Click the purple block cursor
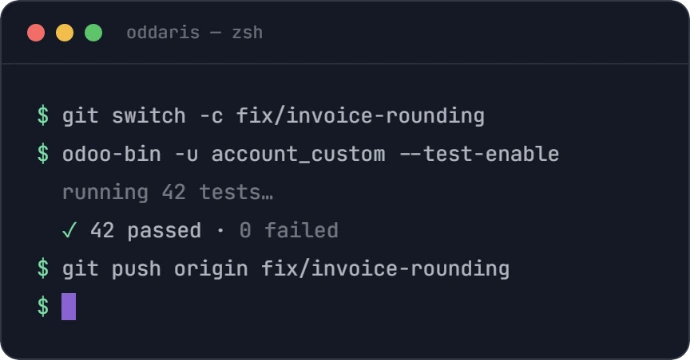This screenshot has width=690, height=360. (69, 306)
